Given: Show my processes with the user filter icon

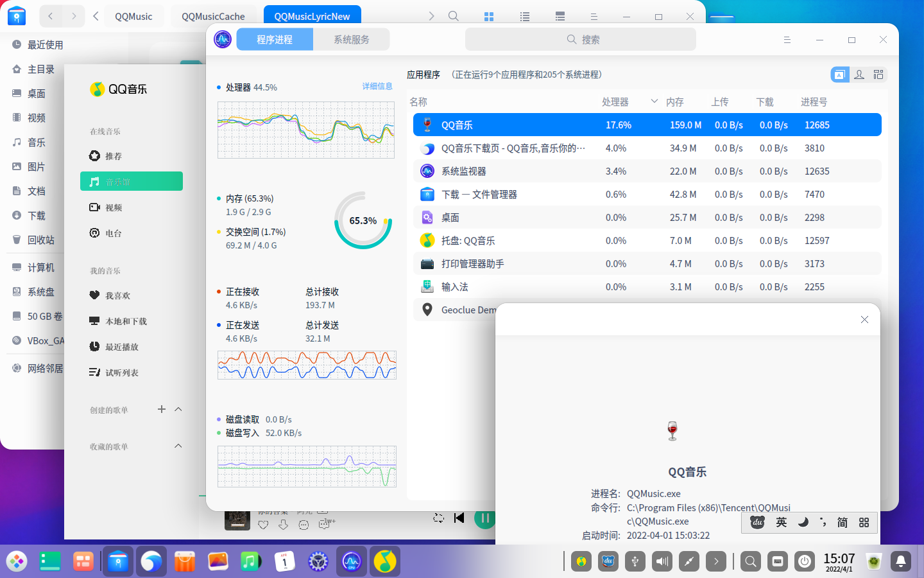Looking at the screenshot, I should tap(859, 74).
